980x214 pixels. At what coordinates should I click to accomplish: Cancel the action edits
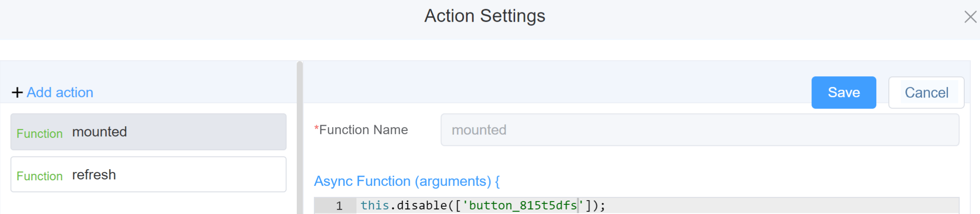pos(926,92)
